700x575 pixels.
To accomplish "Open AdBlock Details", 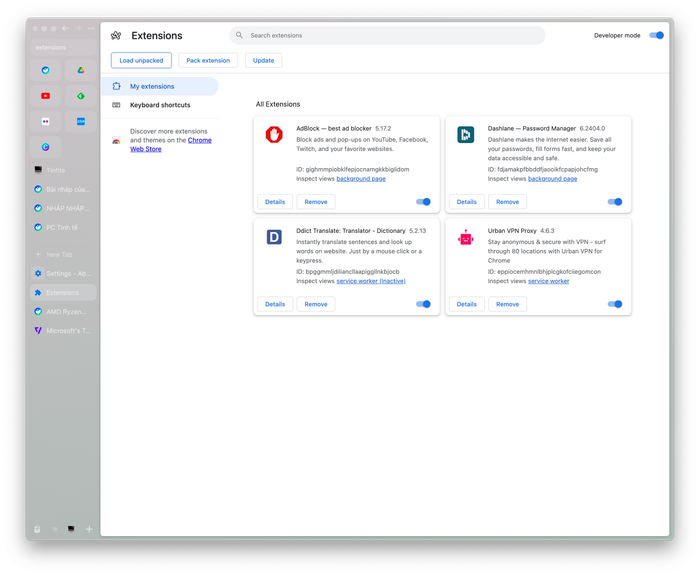I will [x=275, y=202].
